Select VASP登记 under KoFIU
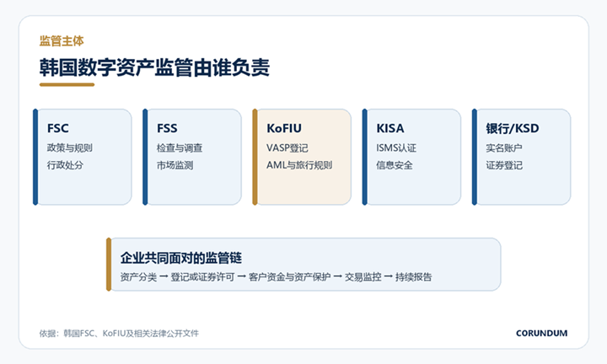Image resolution: width=607 pixels, height=364 pixels. point(287,147)
